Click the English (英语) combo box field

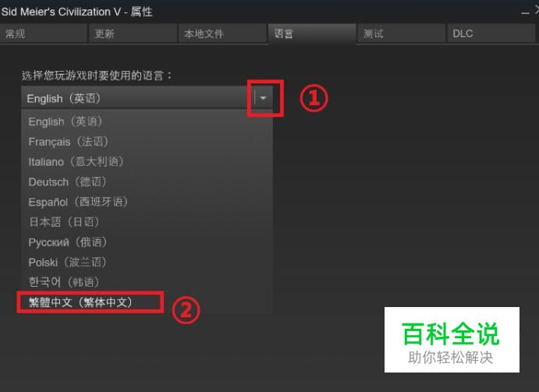[x=147, y=98]
